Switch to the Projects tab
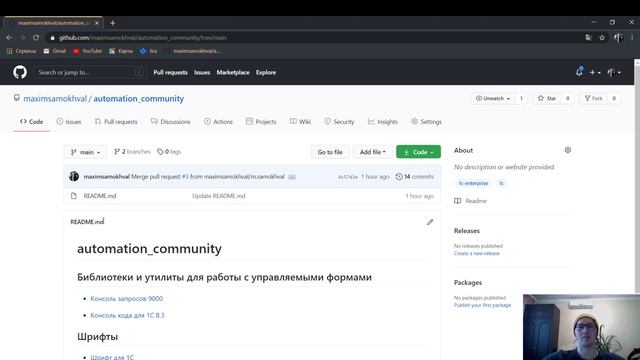Image resolution: width=640 pixels, height=360 pixels. [261, 122]
